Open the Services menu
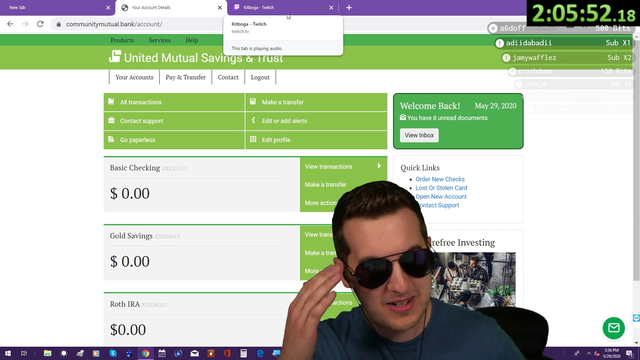 click(x=160, y=40)
